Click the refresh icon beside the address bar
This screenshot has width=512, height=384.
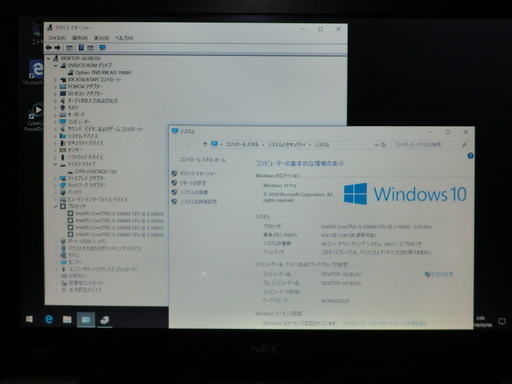tap(383, 145)
